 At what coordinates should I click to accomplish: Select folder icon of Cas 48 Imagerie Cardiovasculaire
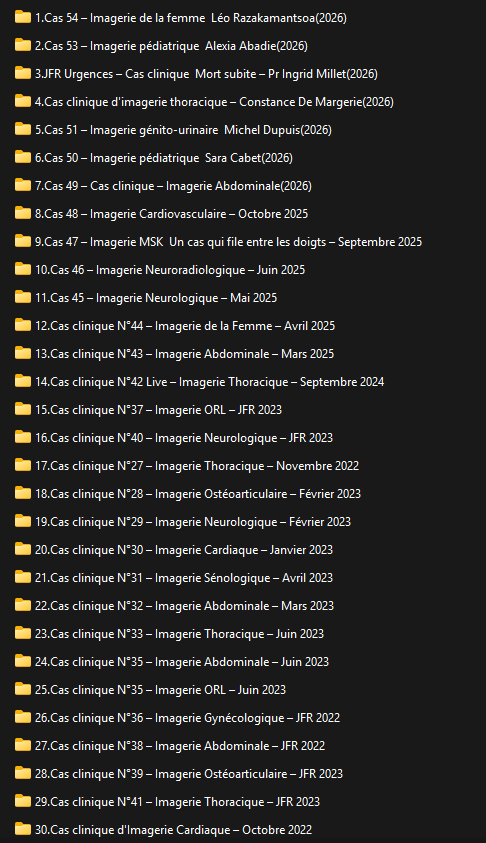(23, 213)
